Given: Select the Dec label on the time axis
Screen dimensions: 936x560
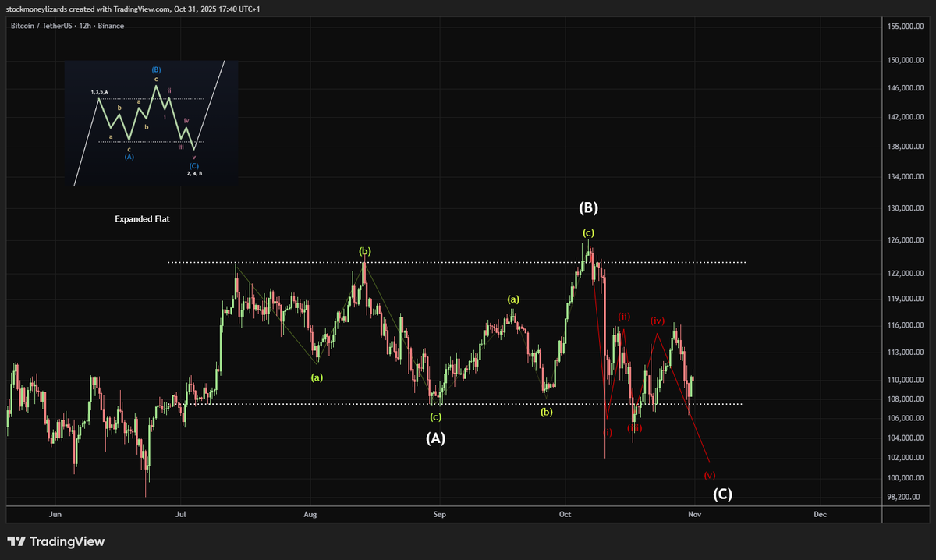Looking at the screenshot, I should pos(819,514).
